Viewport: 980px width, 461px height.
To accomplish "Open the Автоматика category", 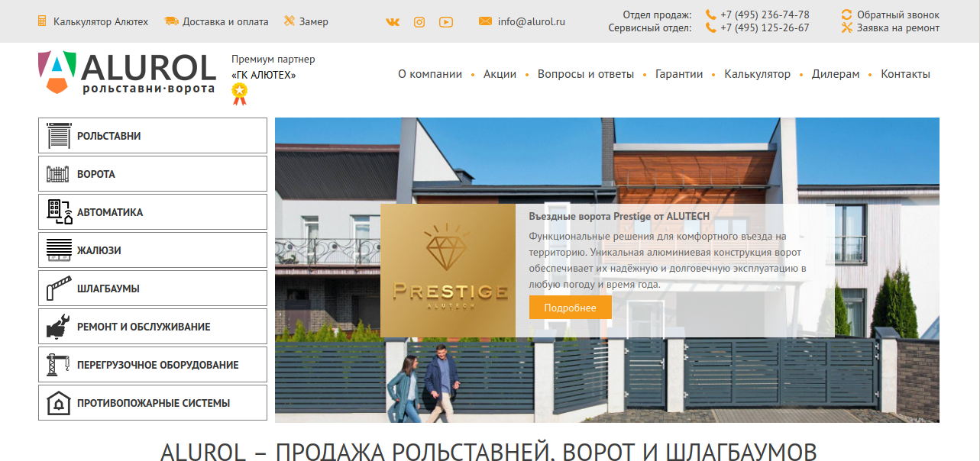I will point(109,212).
